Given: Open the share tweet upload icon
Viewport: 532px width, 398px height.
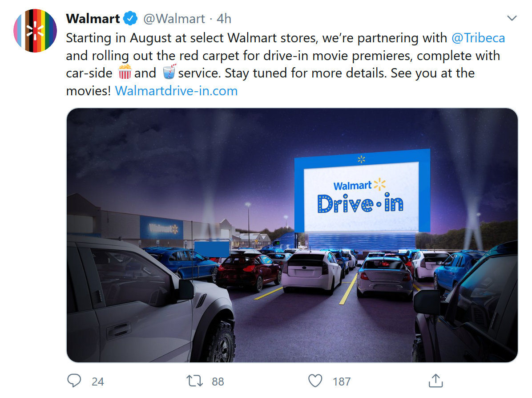Looking at the screenshot, I should coord(435,381).
